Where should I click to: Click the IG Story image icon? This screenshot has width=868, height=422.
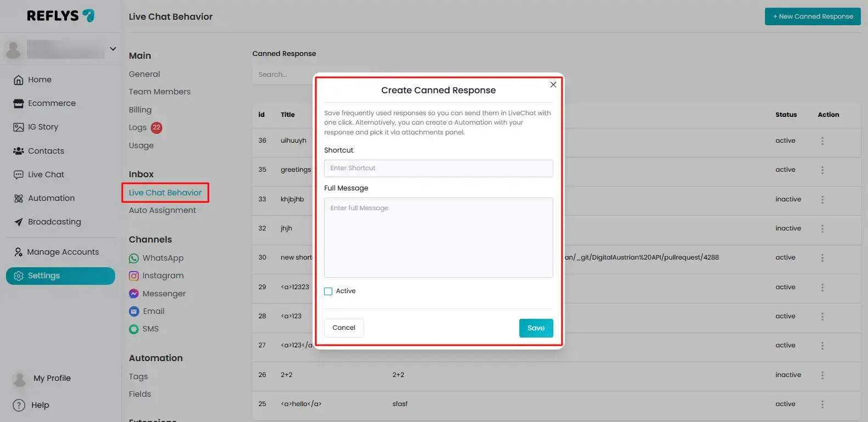19,127
